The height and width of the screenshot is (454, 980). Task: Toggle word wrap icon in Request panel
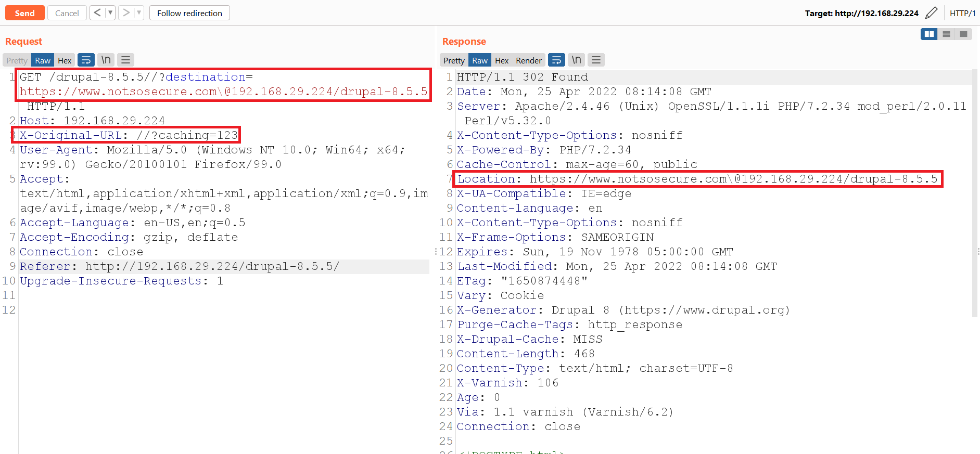coord(86,60)
